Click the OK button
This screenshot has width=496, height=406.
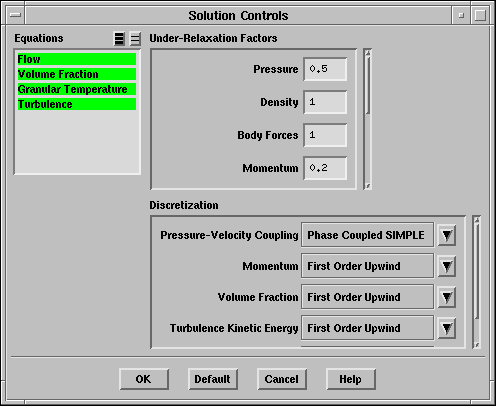pos(144,379)
